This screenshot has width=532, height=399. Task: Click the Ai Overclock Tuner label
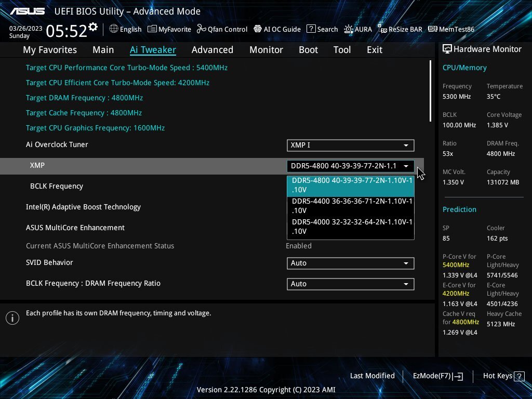click(x=57, y=144)
